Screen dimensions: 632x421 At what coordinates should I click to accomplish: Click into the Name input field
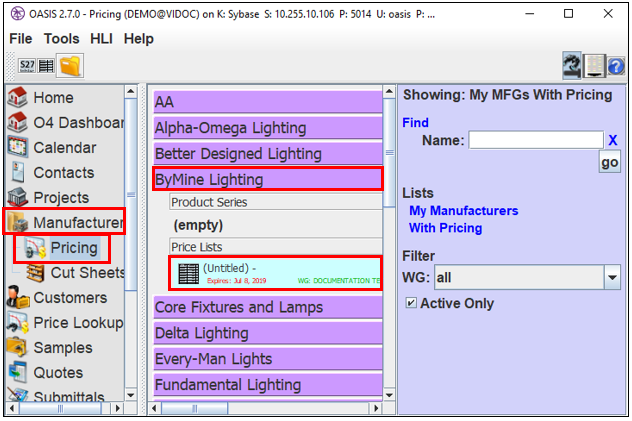point(536,140)
